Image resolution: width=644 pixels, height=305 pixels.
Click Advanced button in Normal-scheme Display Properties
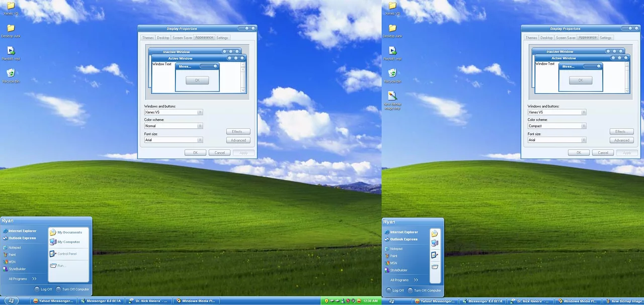[x=238, y=140]
